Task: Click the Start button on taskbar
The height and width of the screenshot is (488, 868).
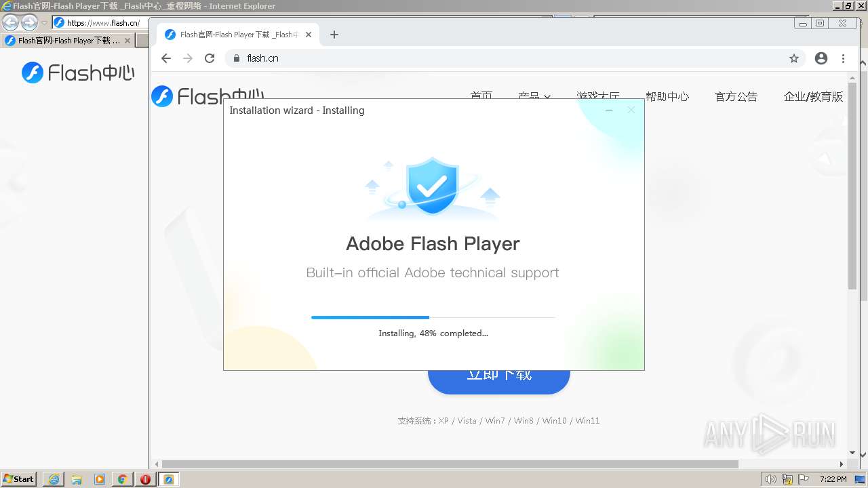Action: pyautogui.click(x=19, y=479)
